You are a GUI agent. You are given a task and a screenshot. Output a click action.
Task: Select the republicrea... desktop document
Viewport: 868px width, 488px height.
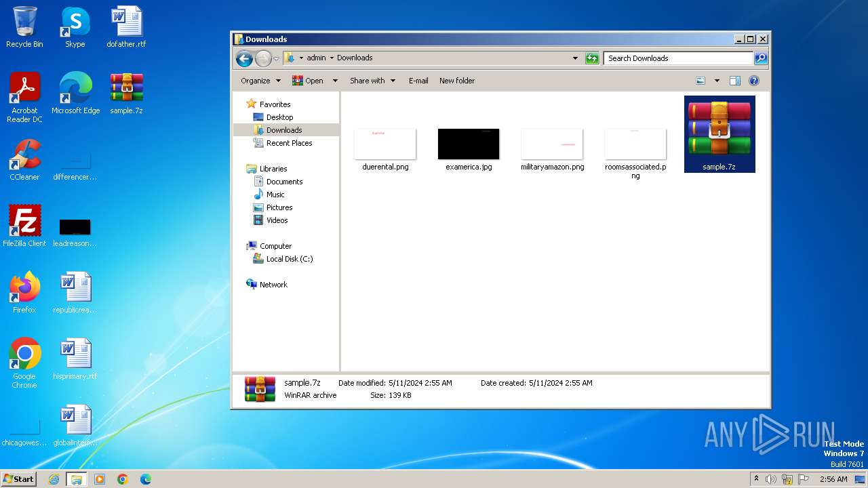(75, 293)
